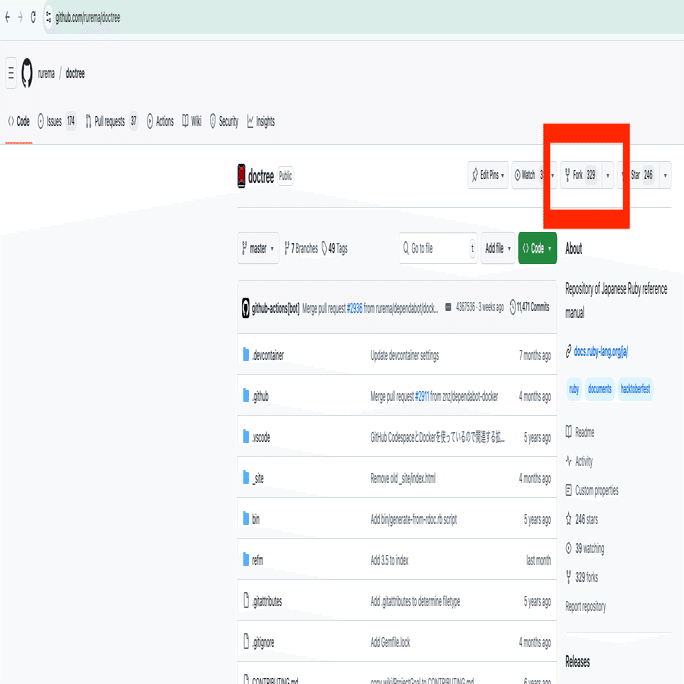
Task: Open the Readme link in About
Action: (580, 432)
